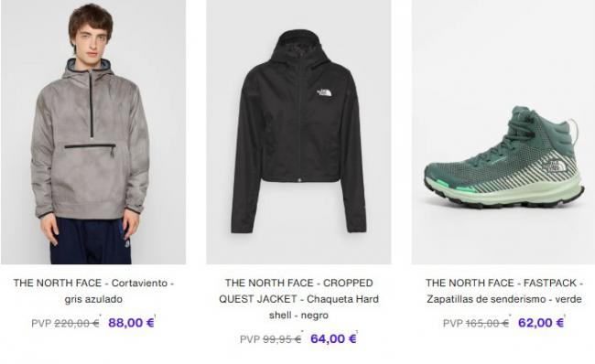Click the hood of the black jacket
The image size is (595, 364).
pyautogui.click(x=298, y=49)
